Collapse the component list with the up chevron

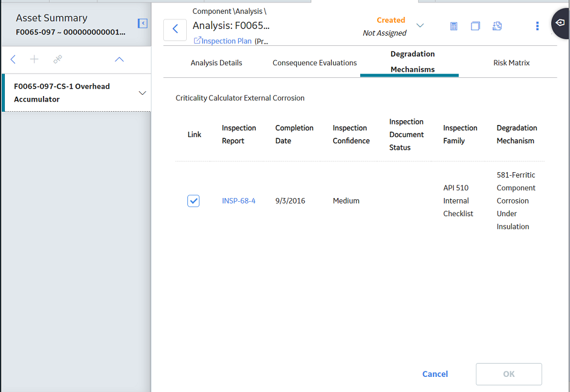point(119,60)
